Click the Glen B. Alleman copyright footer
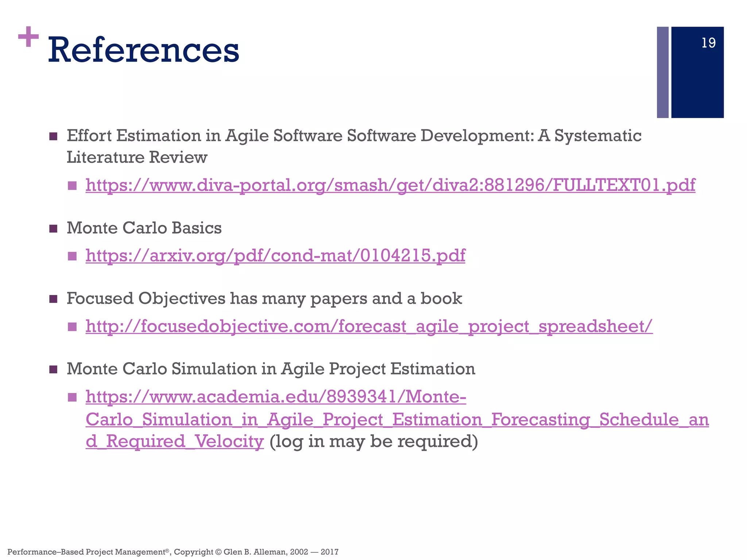Image resolution: width=747 pixels, height=560 pixels. point(173,552)
